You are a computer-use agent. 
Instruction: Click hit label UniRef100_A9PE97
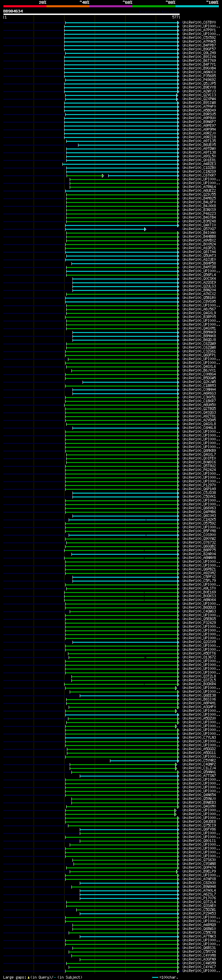[199, 125]
